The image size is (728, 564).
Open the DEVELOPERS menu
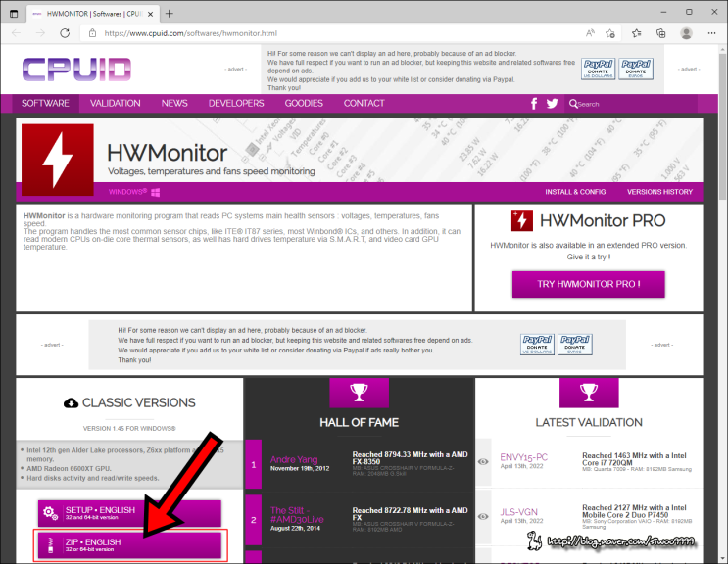click(236, 103)
